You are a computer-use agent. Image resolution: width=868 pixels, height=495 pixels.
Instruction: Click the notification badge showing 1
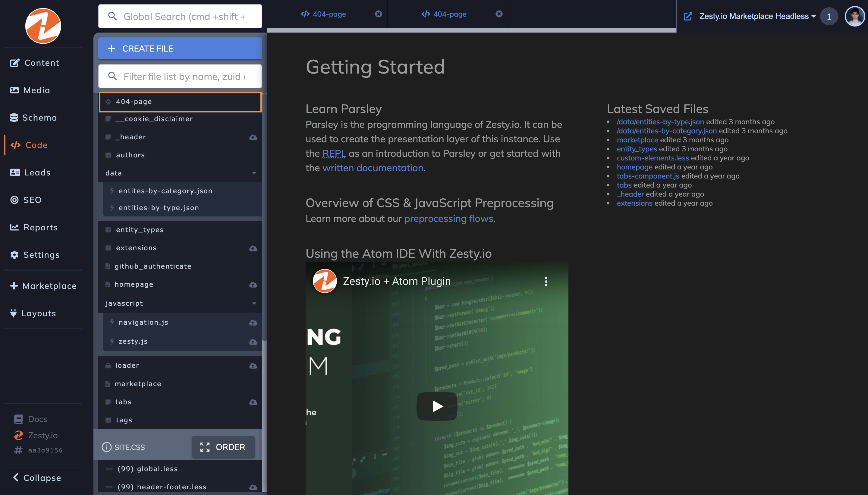pyautogui.click(x=829, y=16)
